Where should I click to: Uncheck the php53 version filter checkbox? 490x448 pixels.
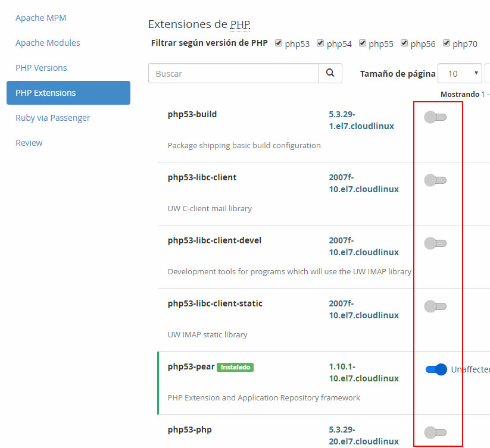click(x=279, y=43)
